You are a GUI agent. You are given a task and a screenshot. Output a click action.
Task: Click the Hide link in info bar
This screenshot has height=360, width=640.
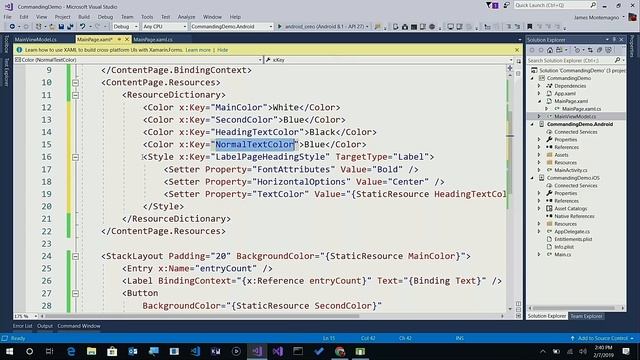coord(222,50)
